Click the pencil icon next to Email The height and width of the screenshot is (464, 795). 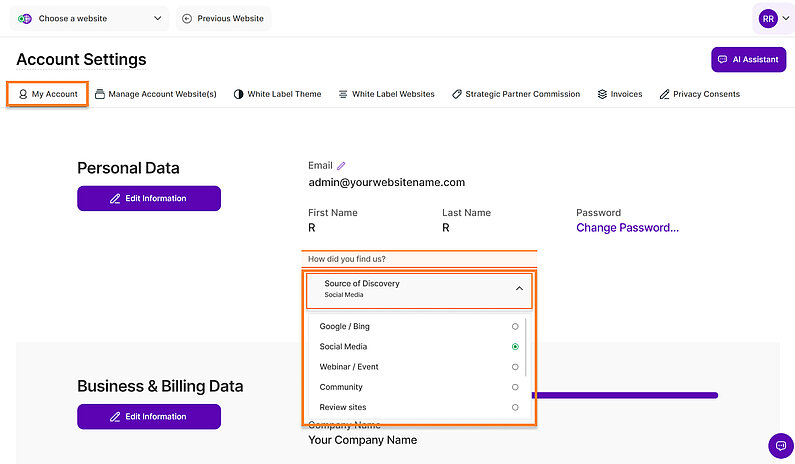click(x=341, y=166)
